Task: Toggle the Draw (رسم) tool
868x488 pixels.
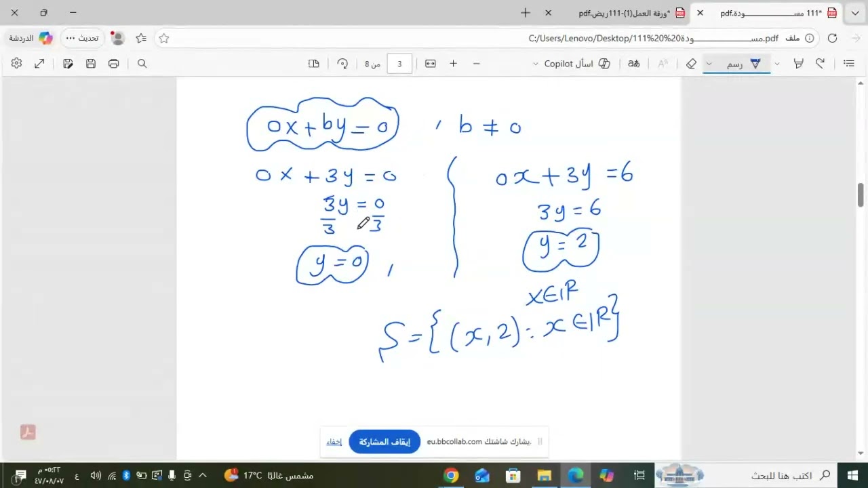Action: 745,63
